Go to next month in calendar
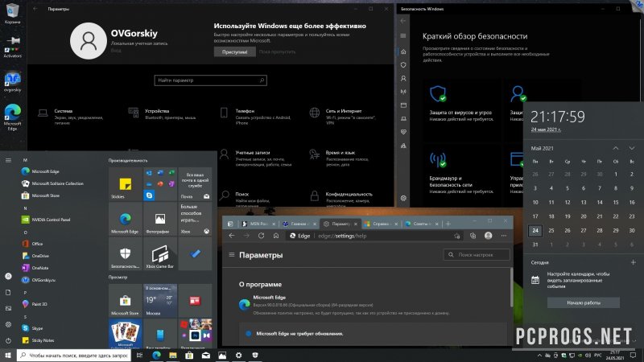The height and width of the screenshot is (362, 644). coord(632,148)
